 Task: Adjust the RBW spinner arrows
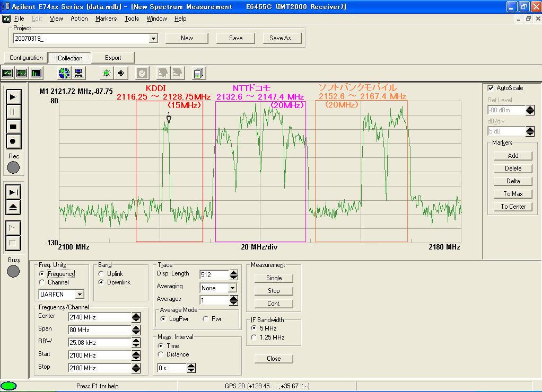click(x=136, y=343)
